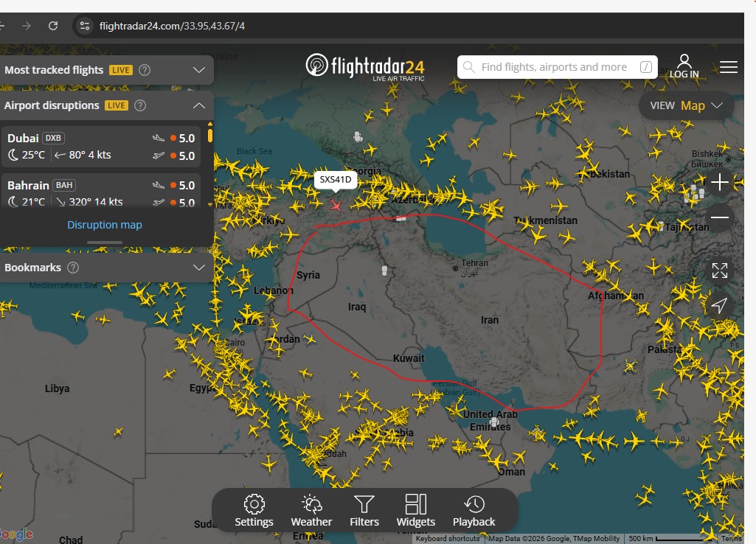Click the Tehran city marker
The image size is (756, 544).
pos(455,268)
